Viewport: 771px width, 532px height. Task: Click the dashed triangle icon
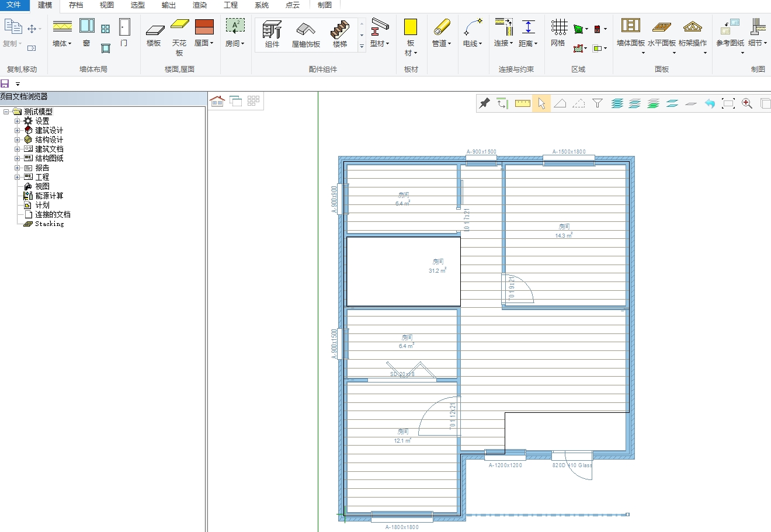578,103
